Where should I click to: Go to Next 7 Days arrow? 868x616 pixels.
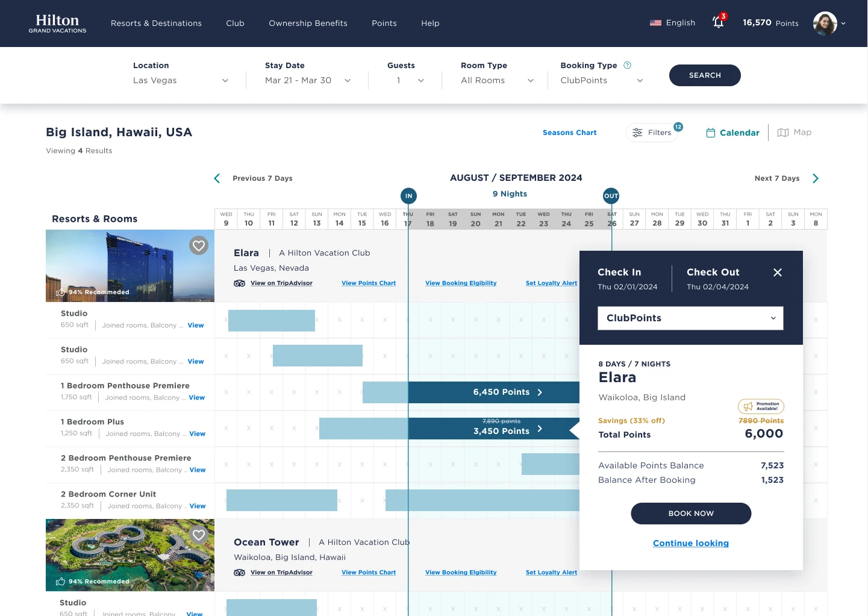pos(815,178)
